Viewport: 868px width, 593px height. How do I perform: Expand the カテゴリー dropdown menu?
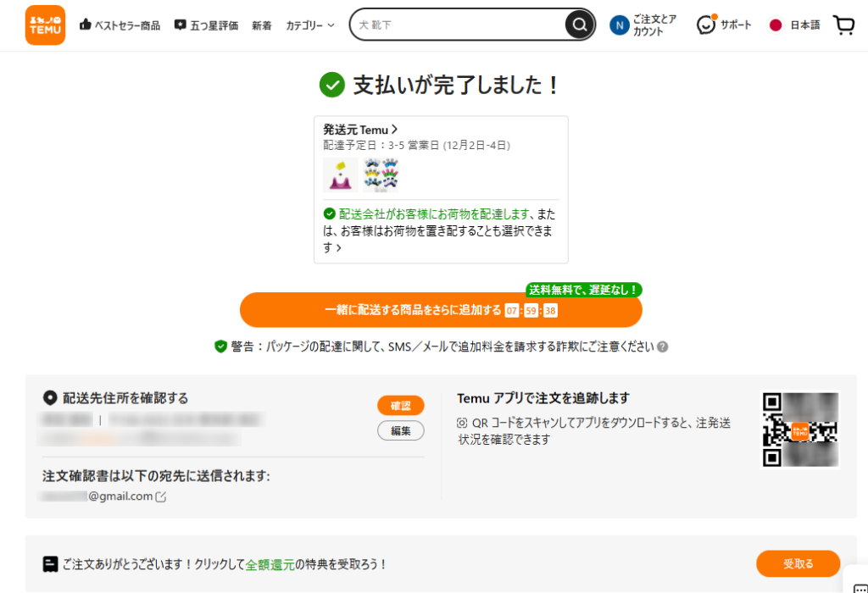[x=310, y=25]
